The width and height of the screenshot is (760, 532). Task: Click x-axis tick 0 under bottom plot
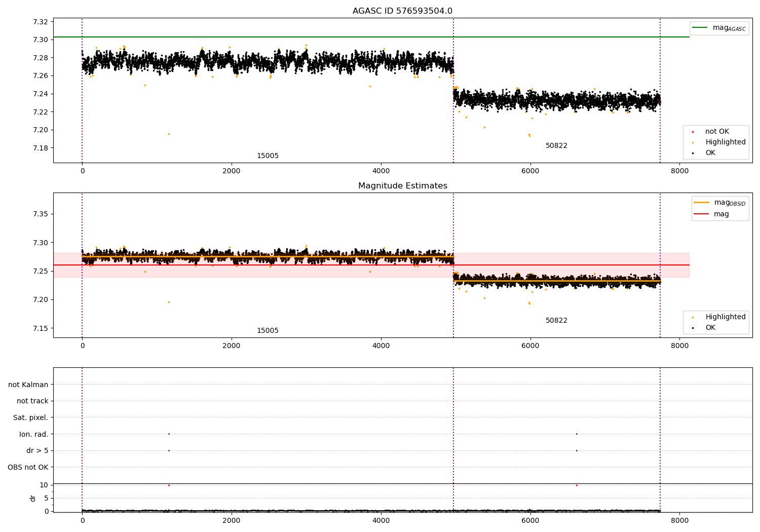pyautogui.click(x=82, y=520)
